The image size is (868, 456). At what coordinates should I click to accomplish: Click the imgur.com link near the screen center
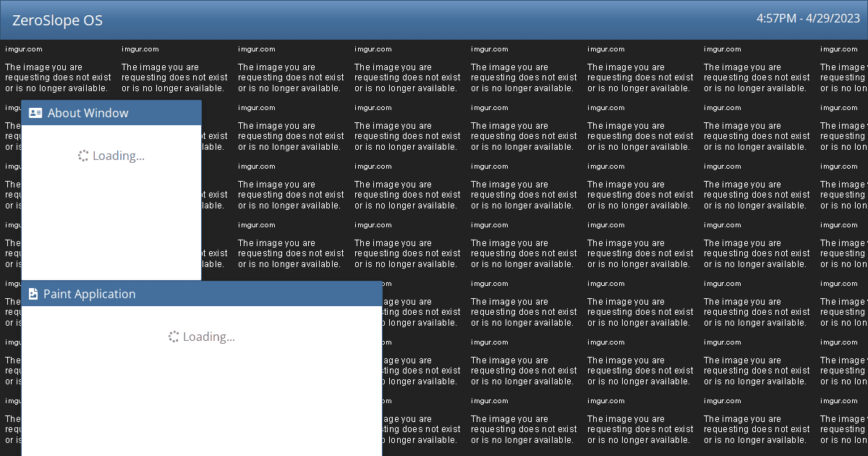click(490, 224)
